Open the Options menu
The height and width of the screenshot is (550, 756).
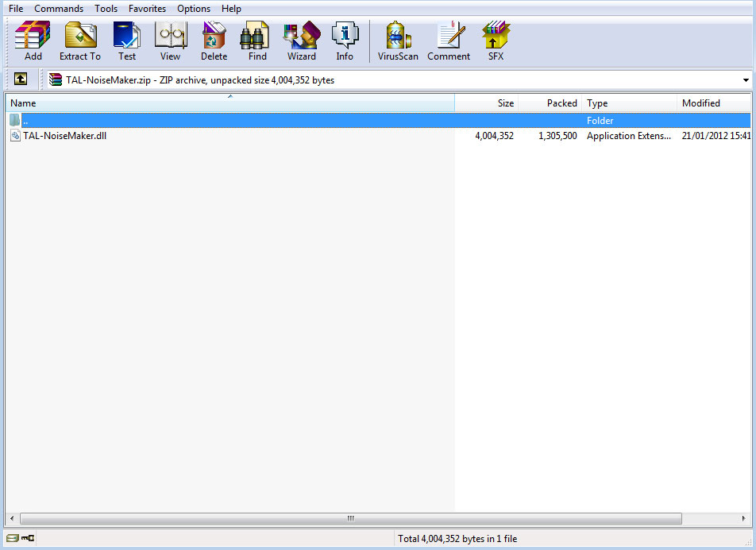tap(194, 9)
